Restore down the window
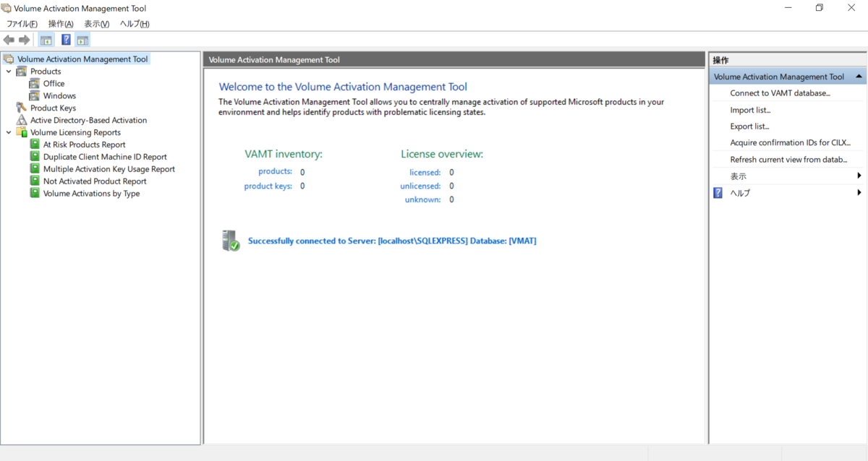868x461 pixels. 820,8
